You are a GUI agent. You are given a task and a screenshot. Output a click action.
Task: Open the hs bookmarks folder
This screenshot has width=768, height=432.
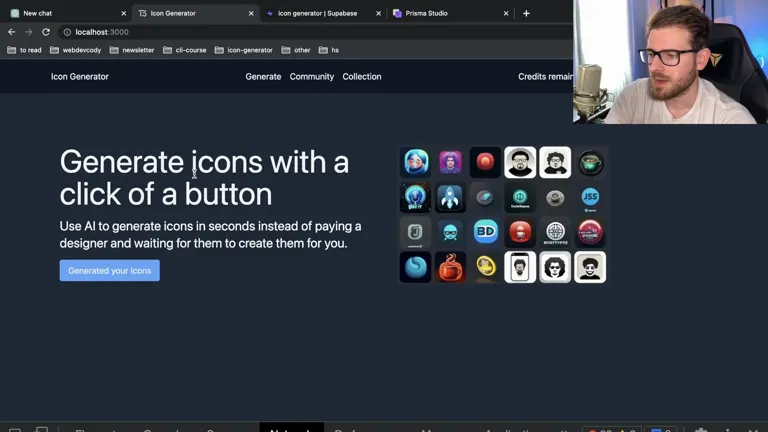pos(329,50)
